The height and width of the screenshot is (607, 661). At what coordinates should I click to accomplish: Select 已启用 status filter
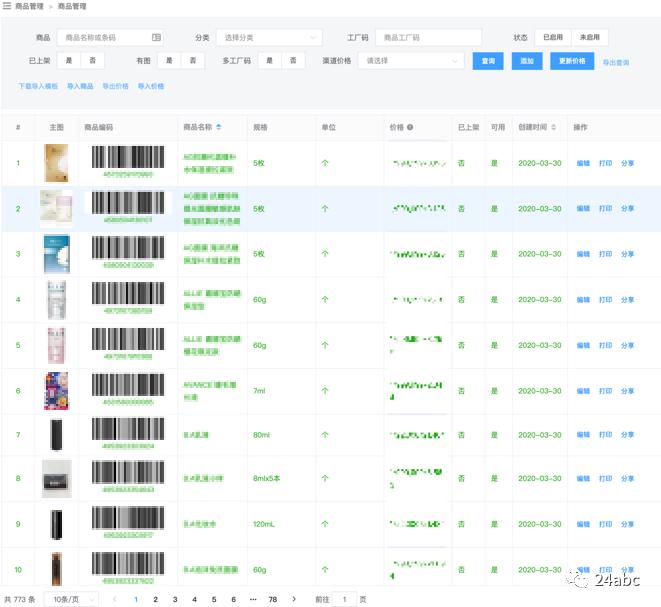point(552,37)
